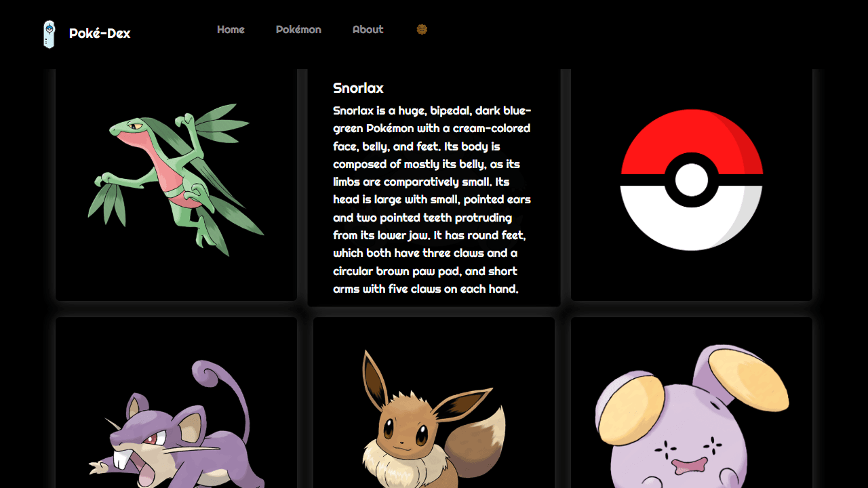Screen dimensions: 868x488
Task: Select the Grovyle green gecko card image
Action: point(176,180)
